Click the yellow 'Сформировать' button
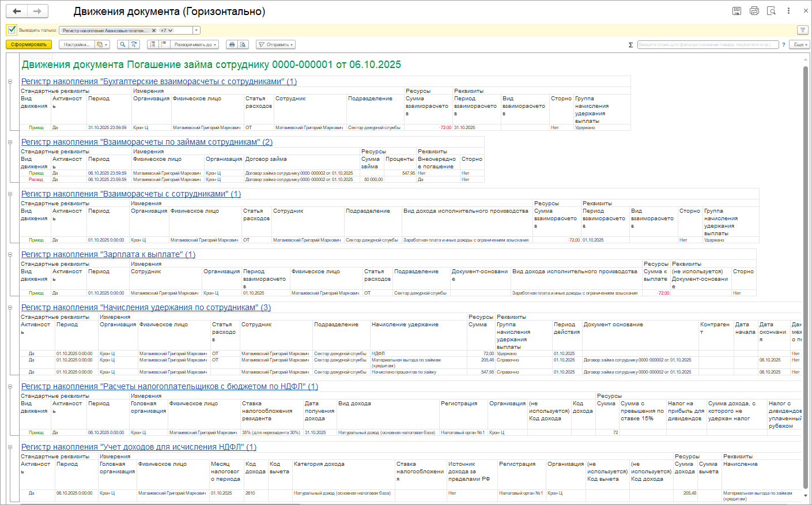The image size is (812, 505). coord(29,44)
